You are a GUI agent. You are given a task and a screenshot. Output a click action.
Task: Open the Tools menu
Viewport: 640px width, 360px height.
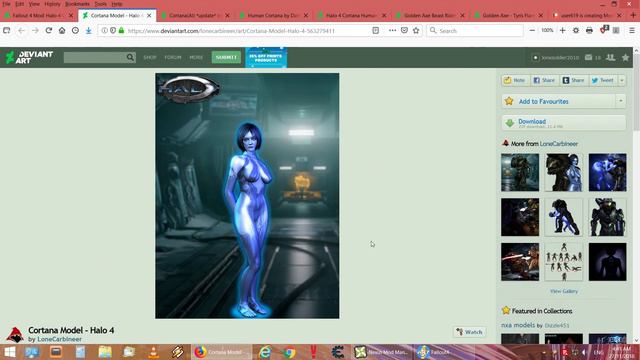(100, 4)
